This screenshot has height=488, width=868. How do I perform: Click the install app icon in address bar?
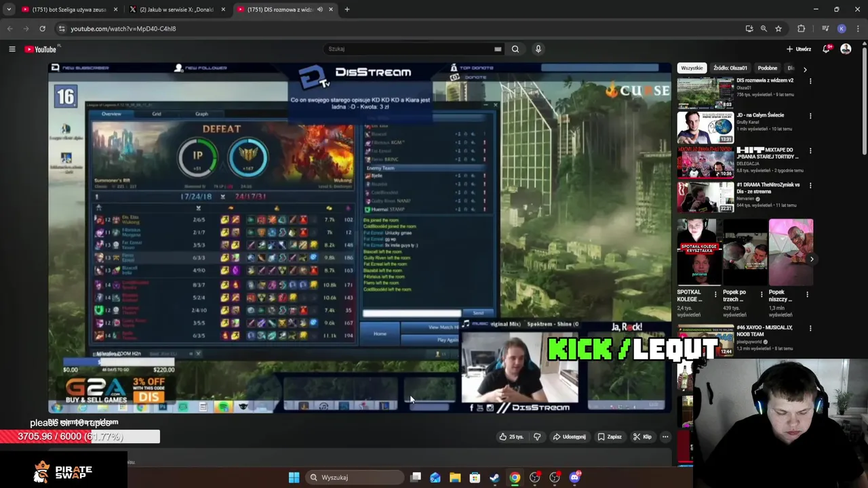pos(749,28)
